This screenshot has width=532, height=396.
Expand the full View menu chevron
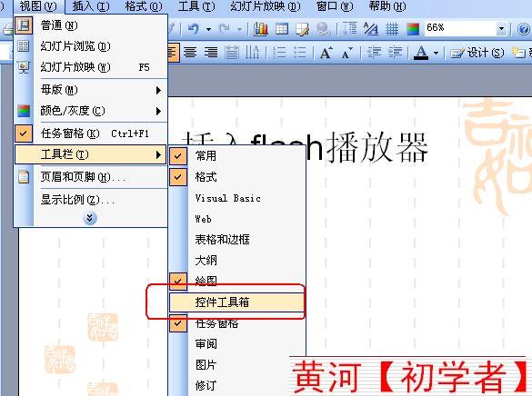(89, 218)
